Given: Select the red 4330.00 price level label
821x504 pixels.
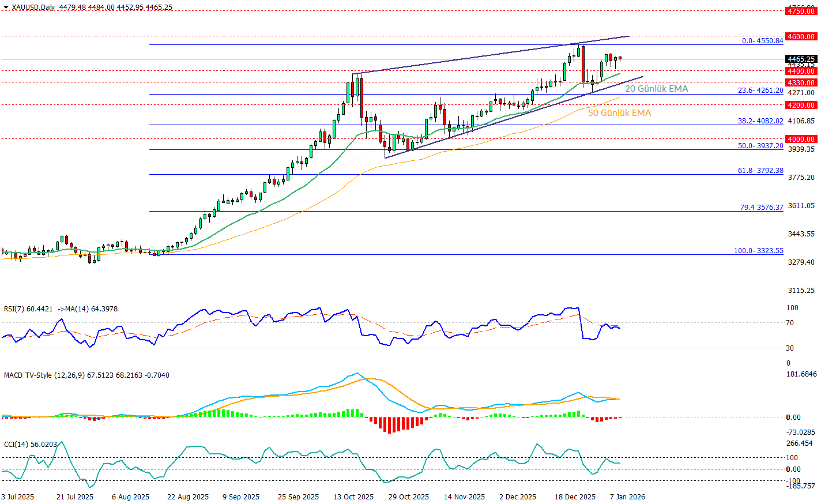Looking at the screenshot, I should click(801, 82).
